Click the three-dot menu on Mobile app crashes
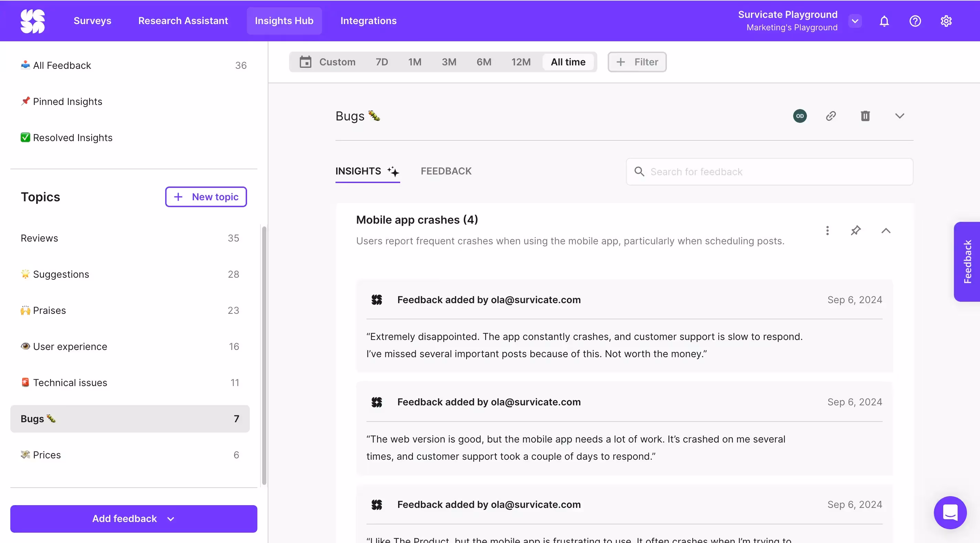The image size is (980, 543). (828, 230)
